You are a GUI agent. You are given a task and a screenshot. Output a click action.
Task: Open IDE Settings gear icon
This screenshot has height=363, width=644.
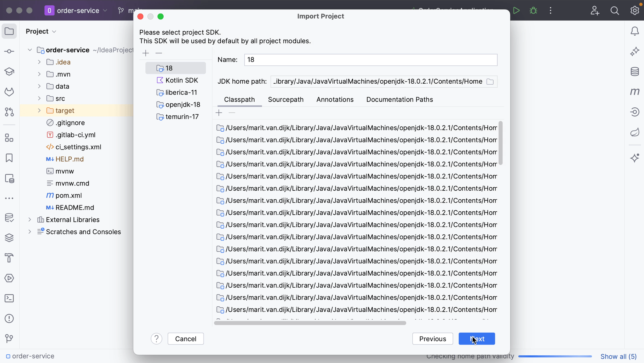(634, 10)
